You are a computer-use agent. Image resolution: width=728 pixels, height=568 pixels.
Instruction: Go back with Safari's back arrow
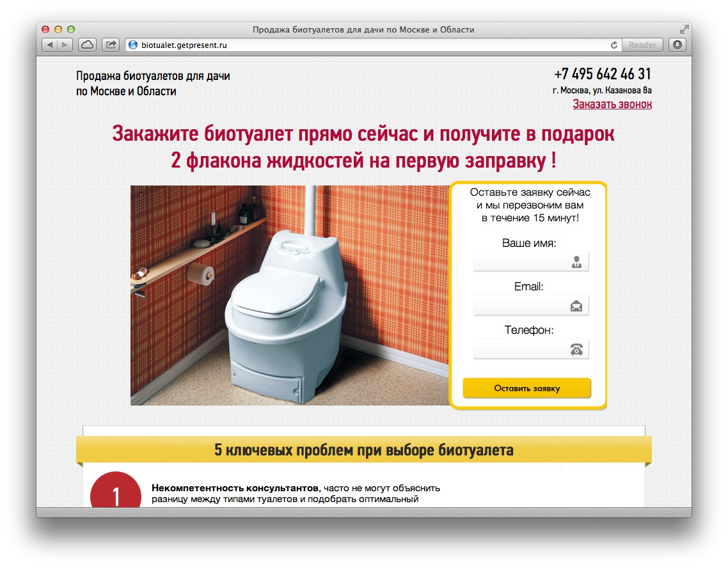point(50,45)
